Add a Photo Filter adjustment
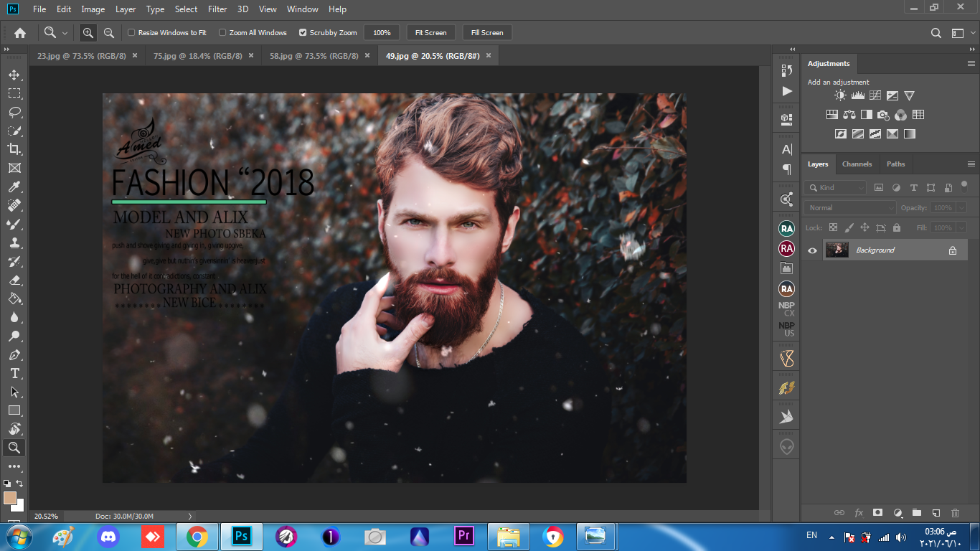The width and height of the screenshot is (980, 551). [x=884, y=115]
